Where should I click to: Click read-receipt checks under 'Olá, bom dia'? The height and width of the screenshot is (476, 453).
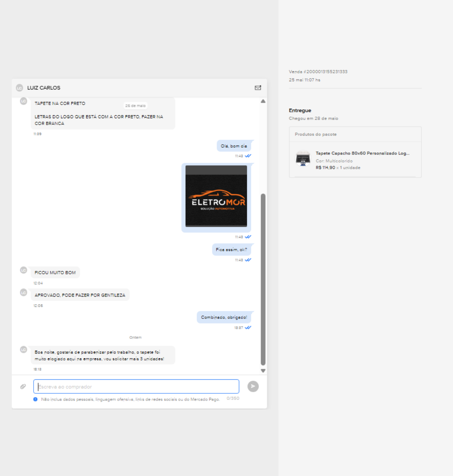[x=248, y=156]
